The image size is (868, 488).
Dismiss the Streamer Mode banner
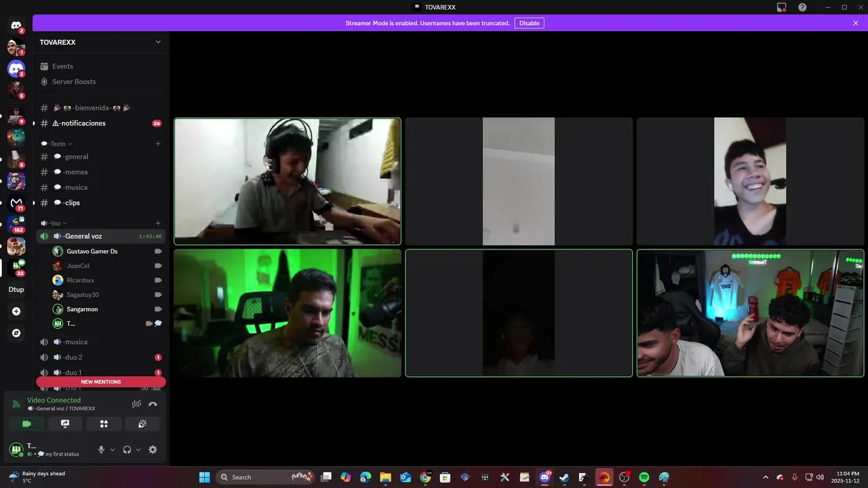tap(856, 23)
